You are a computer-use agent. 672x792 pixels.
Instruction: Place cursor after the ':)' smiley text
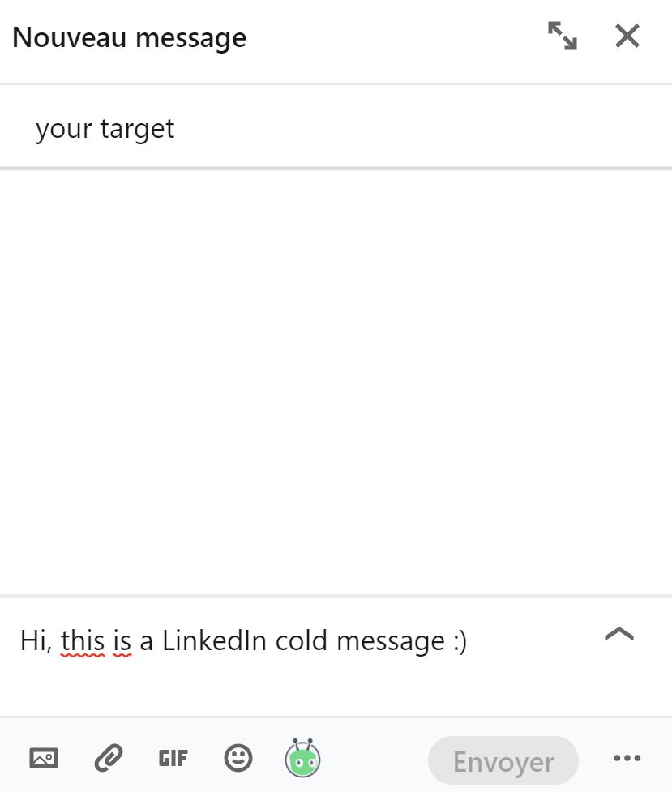[x=469, y=640]
